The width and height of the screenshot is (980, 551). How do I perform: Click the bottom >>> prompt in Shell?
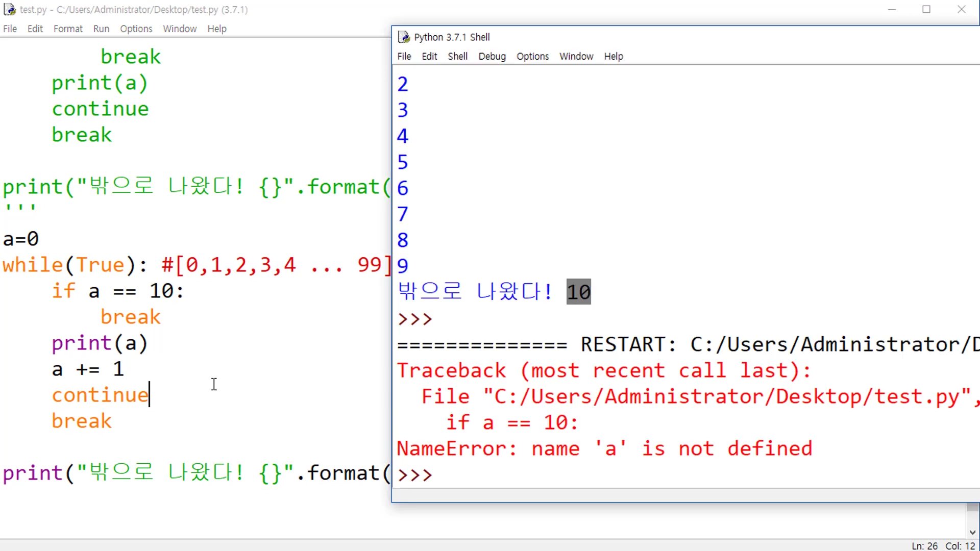(x=415, y=474)
